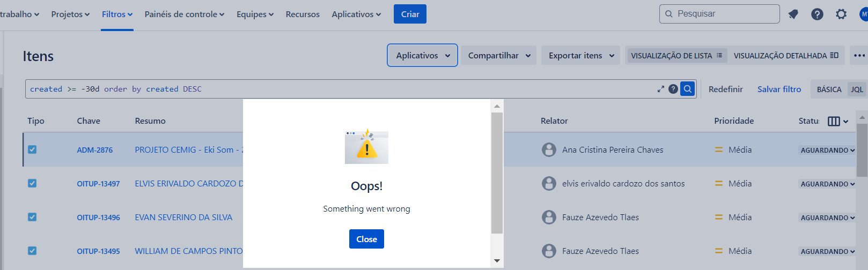Sort by the Chave column header
This screenshot has height=270, width=868.
point(89,121)
